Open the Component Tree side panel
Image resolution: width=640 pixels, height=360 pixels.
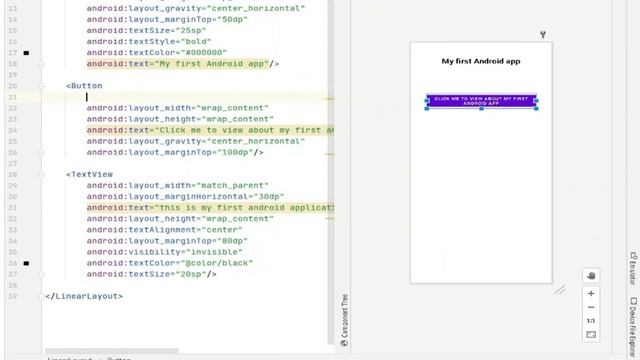344,320
